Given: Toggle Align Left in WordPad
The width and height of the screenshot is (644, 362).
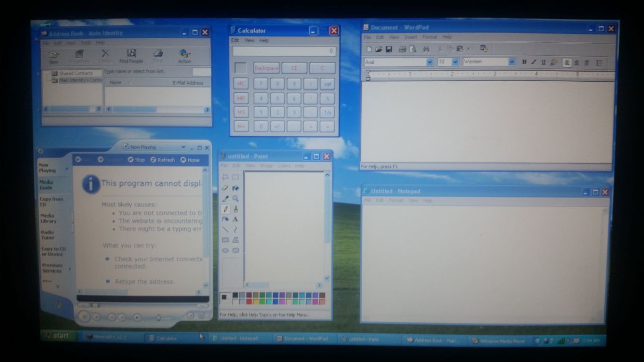Looking at the screenshot, I should (x=567, y=62).
